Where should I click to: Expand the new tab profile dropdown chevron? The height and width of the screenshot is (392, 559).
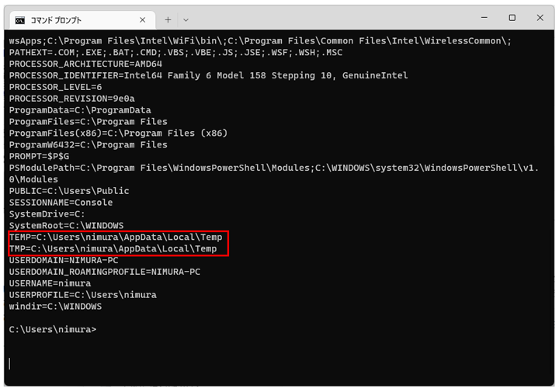tap(186, 20)
